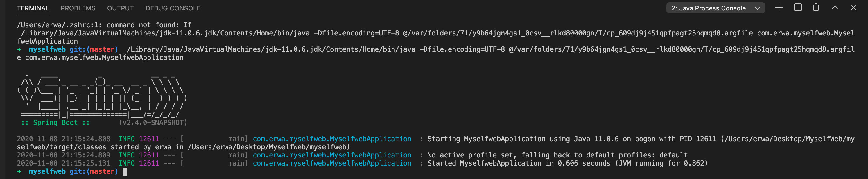Switch to the PROBLEMS tab
The image size is (868, 179).
point(78,8)
